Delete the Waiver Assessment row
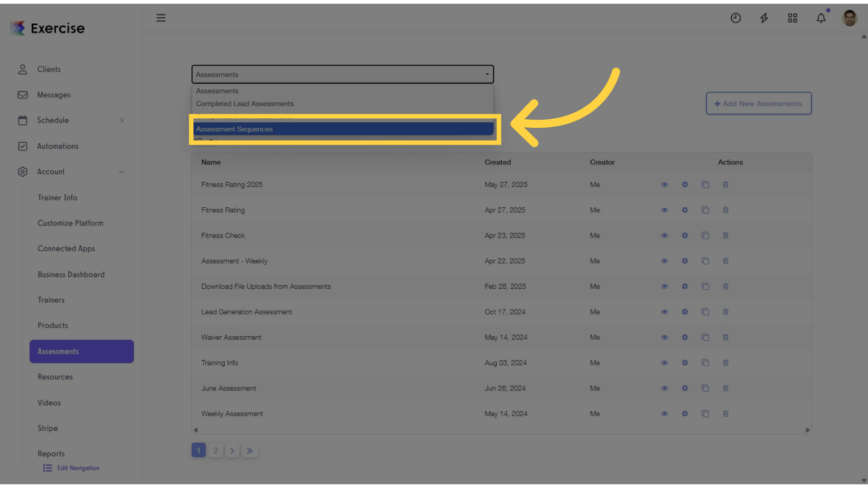The height and width of the screenshot is (488, 868). 726,337
